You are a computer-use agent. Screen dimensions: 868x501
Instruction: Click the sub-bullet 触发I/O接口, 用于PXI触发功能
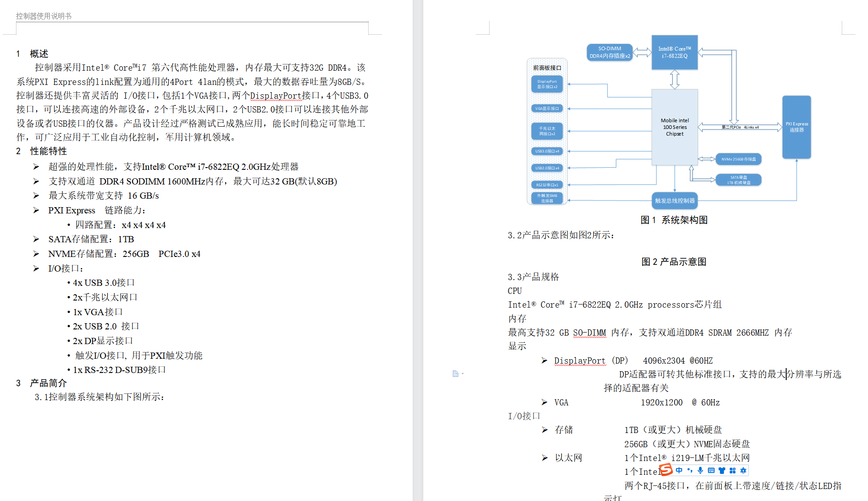[x=139, y=356]
